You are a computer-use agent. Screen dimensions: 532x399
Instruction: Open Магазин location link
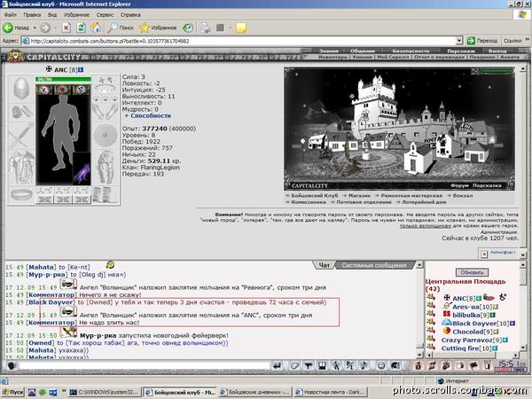coord(359,195)
